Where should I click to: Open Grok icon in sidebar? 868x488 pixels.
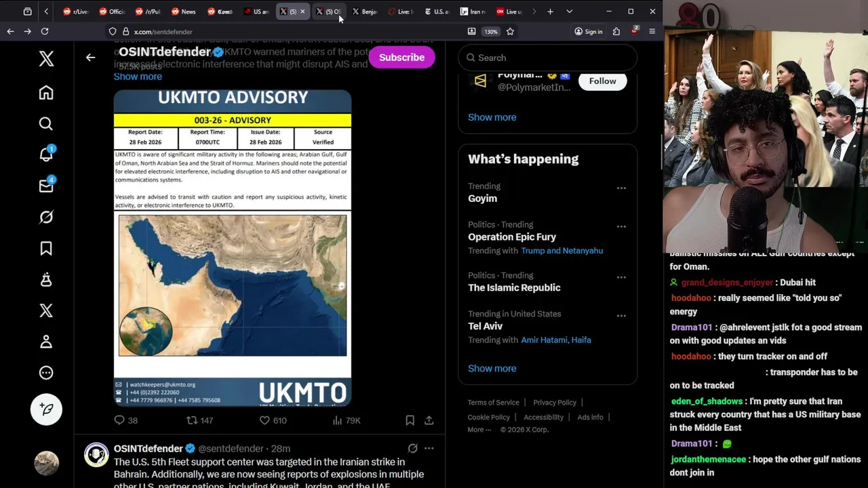(46, 217)
